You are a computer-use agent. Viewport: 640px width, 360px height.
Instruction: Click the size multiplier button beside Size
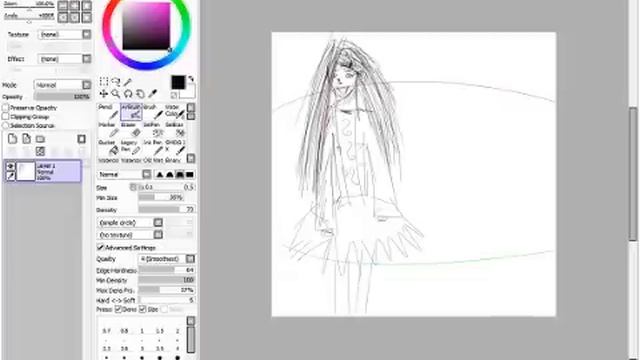pyautogui.click(x=133, y=187)
